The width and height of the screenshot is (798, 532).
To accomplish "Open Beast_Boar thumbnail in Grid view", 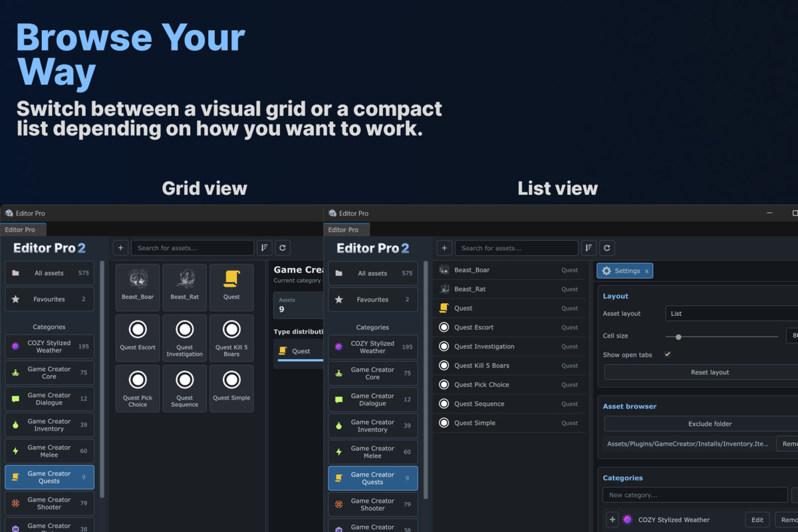I will coord(138,287).
